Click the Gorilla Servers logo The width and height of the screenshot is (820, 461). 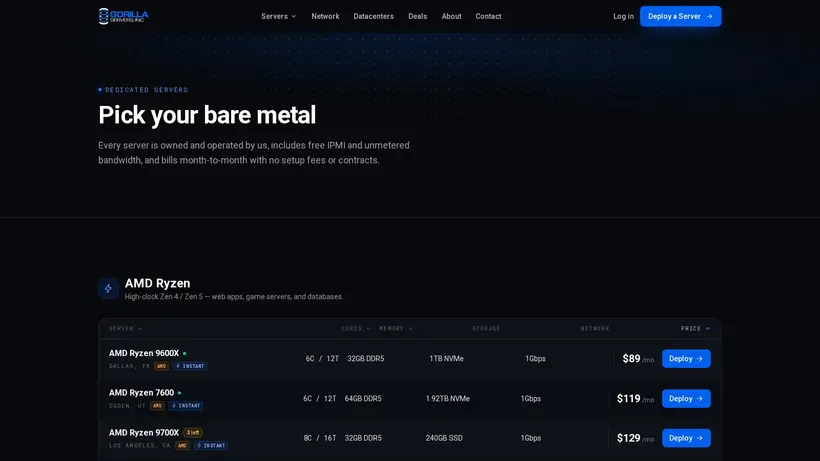123,16
